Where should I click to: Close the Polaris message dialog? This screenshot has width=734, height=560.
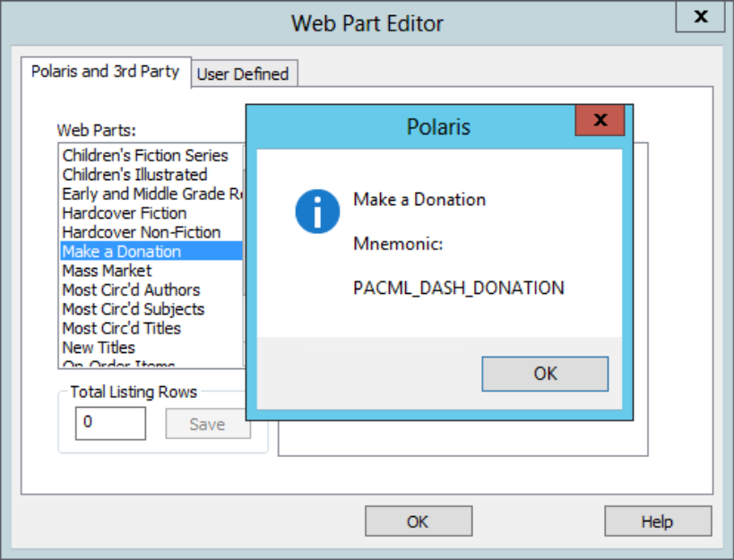pos(599,120)
